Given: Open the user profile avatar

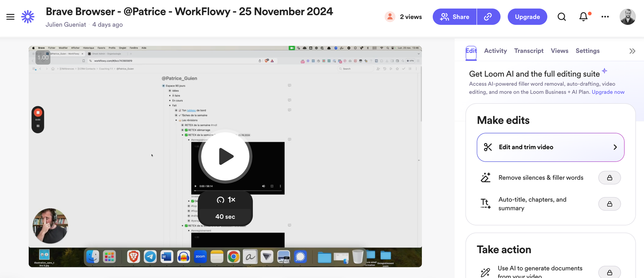Looking at the screenshot, I should click(x=628, y=17).
